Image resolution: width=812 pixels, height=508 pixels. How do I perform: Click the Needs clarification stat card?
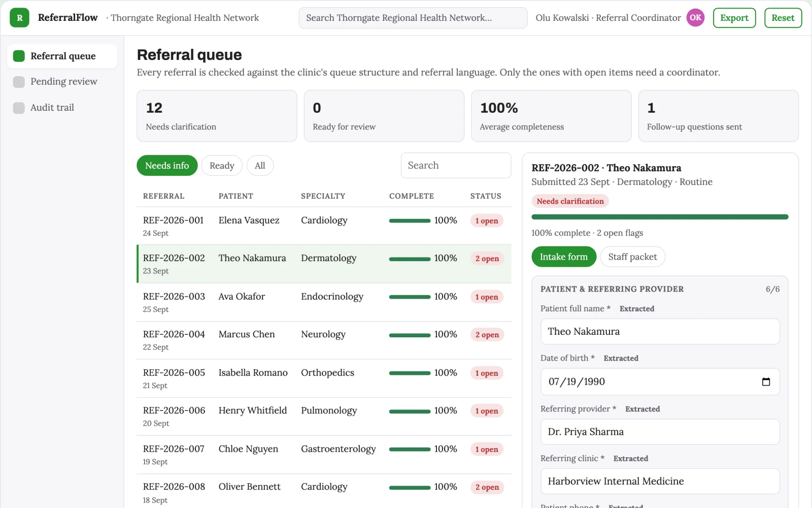coord(217,116)
